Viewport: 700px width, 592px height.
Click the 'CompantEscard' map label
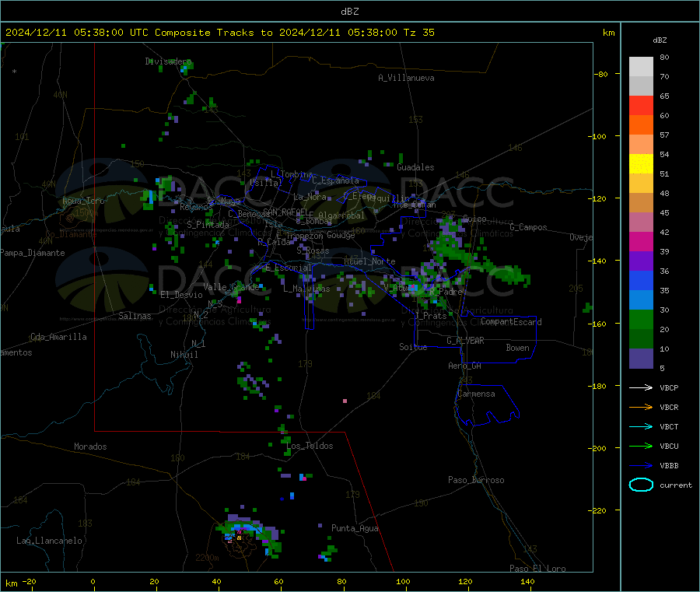point(511,322)
